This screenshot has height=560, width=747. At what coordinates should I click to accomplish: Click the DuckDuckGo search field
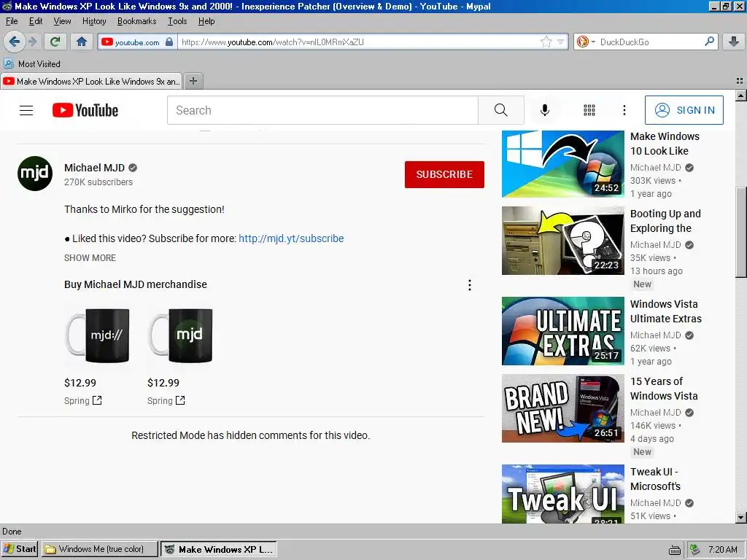(x=650, y=42)
